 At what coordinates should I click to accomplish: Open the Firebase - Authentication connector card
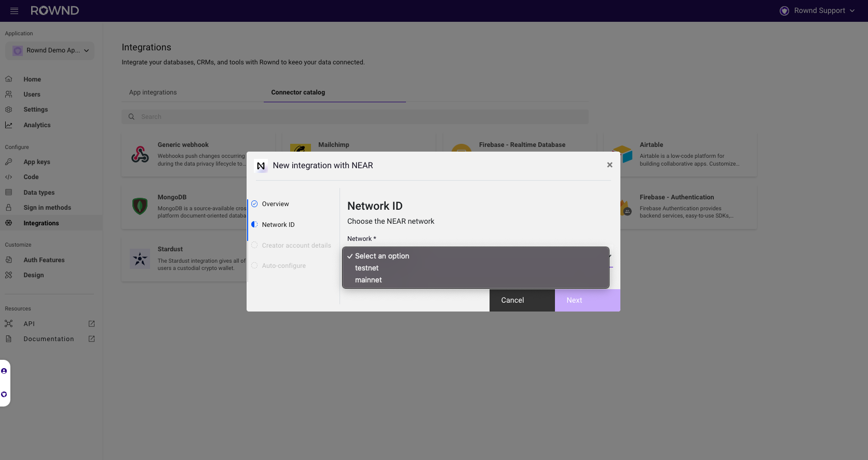click(688, 207)
